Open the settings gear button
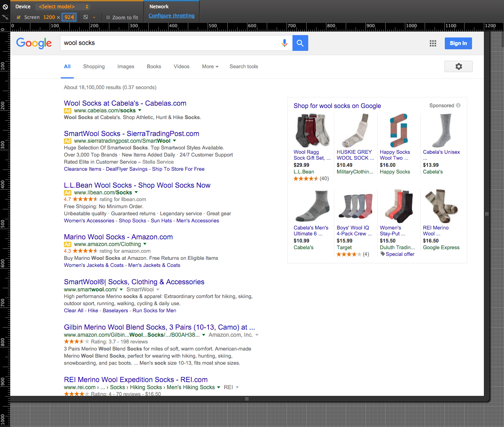504x427 pixels. tap(459, 67)
